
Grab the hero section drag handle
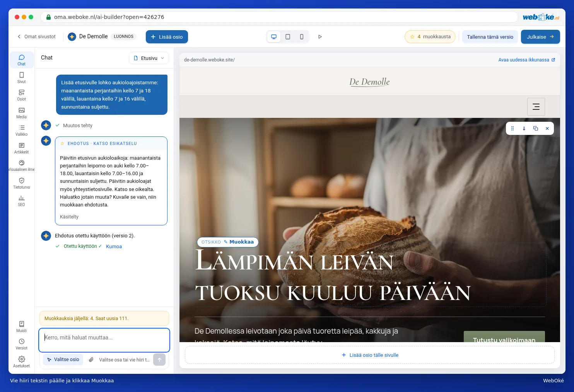point(512,128)
